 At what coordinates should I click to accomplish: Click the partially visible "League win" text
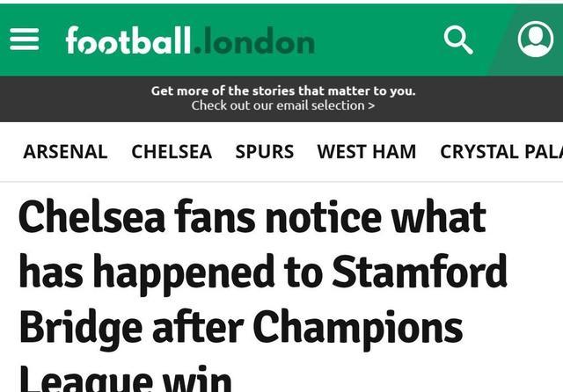125,378
